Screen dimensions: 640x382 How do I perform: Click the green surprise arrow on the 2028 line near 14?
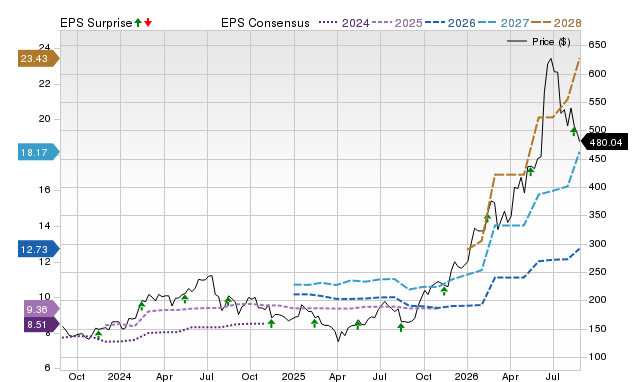[x=487, y=218]
